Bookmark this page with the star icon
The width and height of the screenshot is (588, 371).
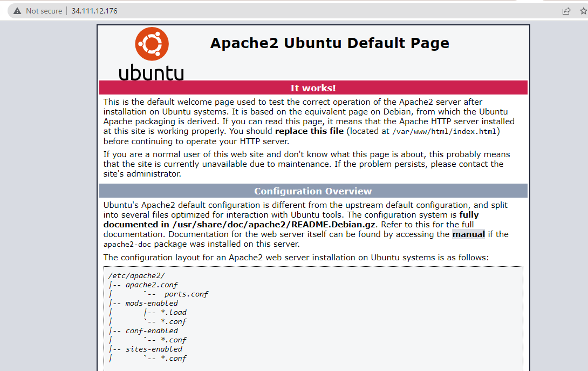point(584,11)
